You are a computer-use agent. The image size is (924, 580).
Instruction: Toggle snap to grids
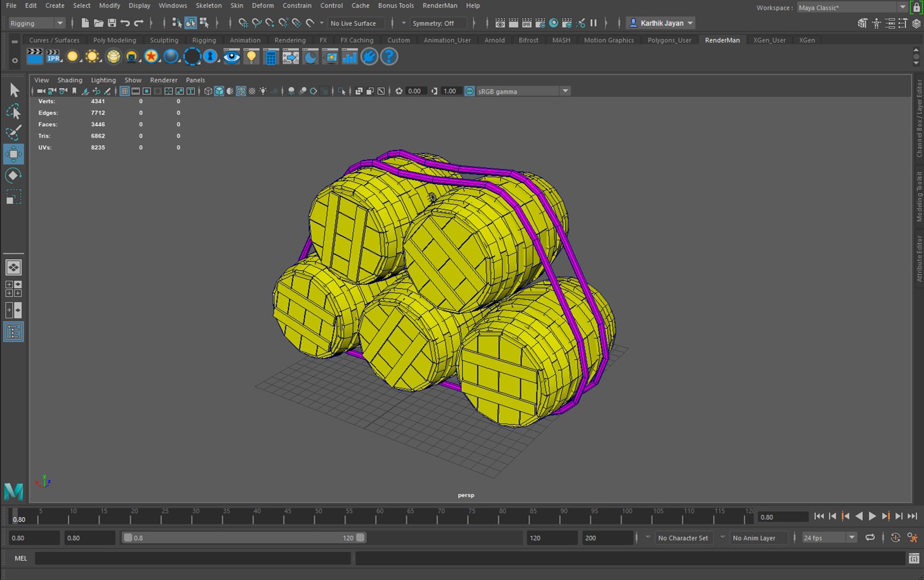coord(243,23)
